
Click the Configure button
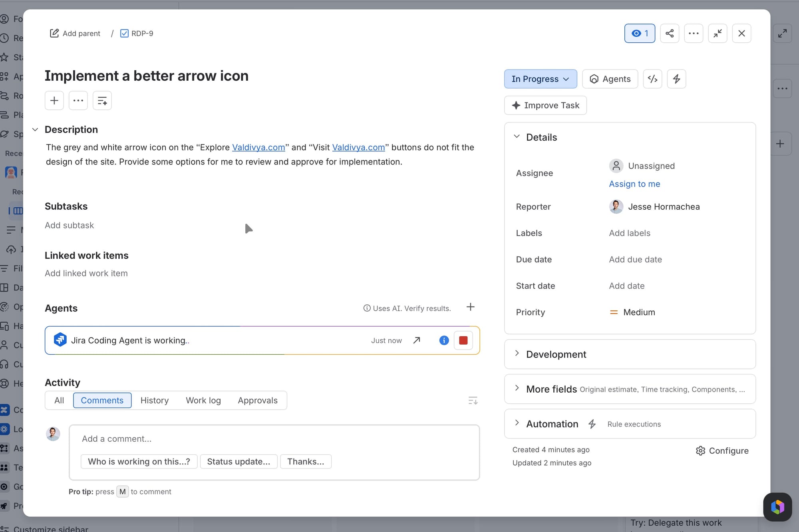point(722,451)
